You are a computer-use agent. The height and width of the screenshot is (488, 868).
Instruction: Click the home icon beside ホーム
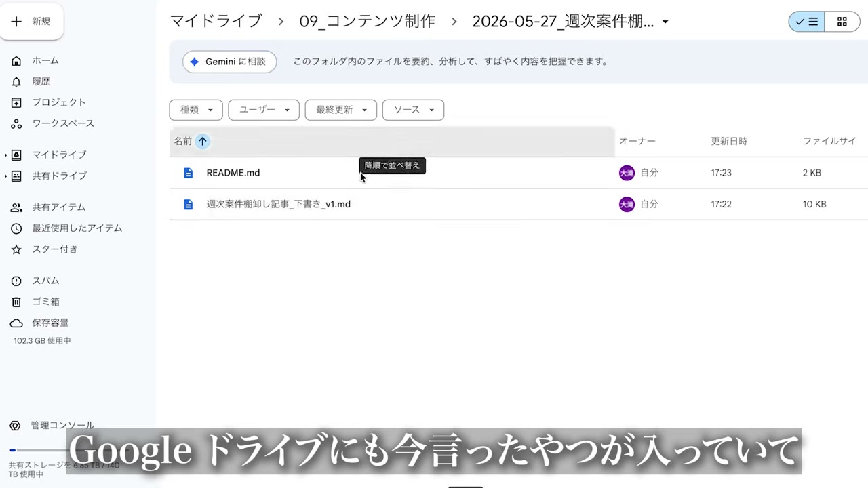[x=16, y=61]
